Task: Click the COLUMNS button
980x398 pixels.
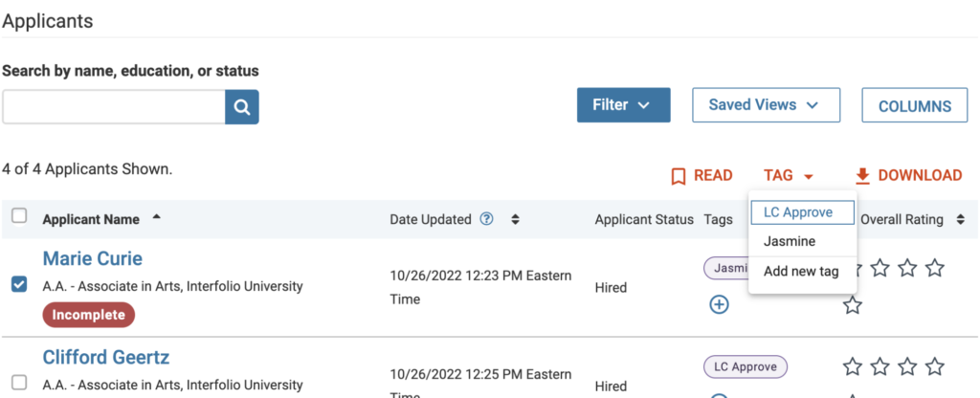Action: [x=914, y=105]
